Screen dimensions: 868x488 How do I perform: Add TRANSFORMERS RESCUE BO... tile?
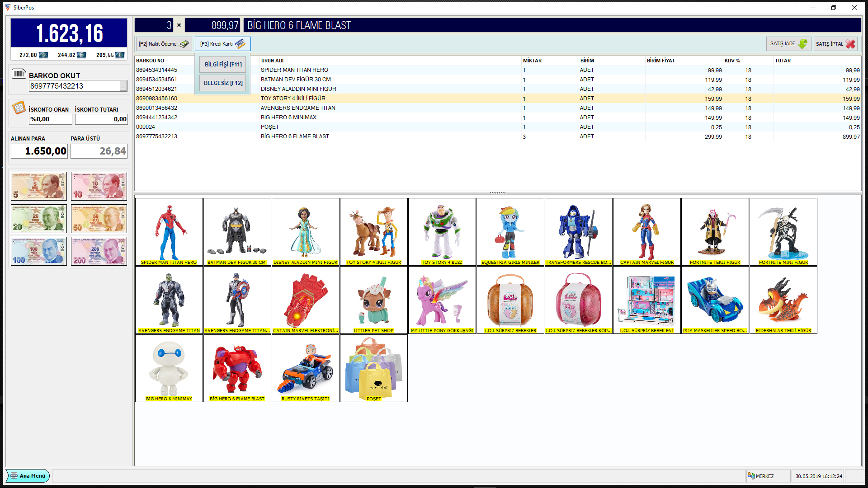click(579, 232)
